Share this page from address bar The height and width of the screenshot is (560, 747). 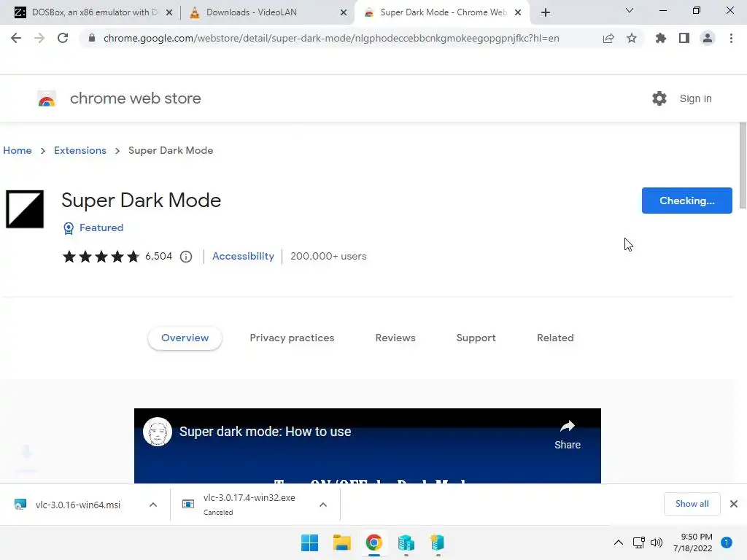pos(608,38)
